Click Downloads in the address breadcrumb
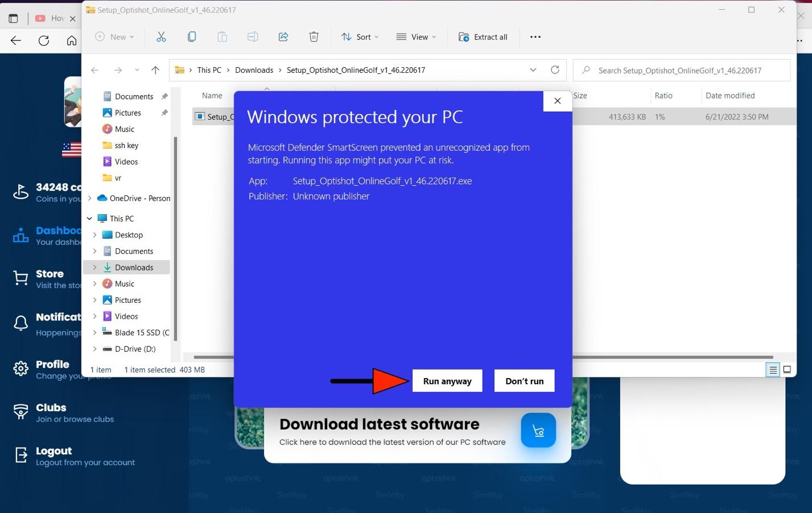The height and width of the screenshot is (513, 812). tap(254, 70)
